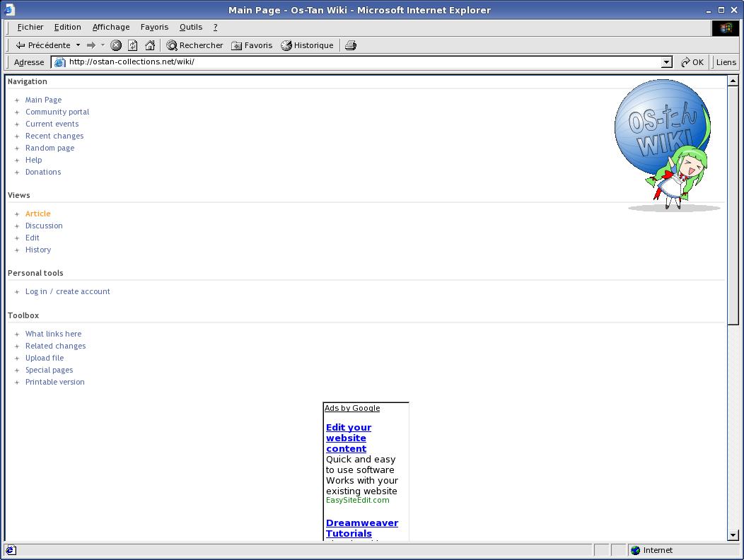Click the Précédente back arrow button
This screenshot has width=744, height=560.
[x=42, y=45]
